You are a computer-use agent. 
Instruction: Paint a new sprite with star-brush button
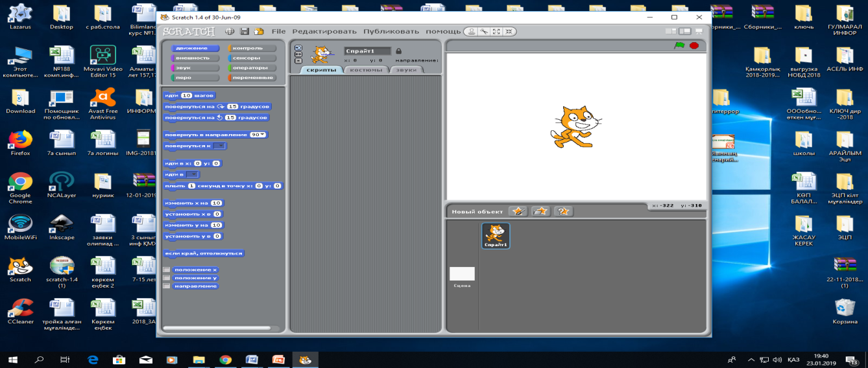[x=518, y=211]
